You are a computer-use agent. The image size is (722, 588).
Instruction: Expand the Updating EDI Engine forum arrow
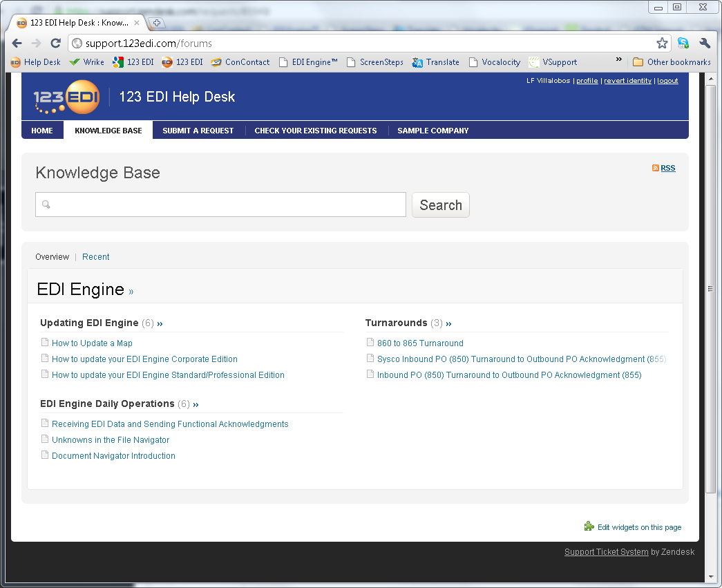[x=160, y=323]
